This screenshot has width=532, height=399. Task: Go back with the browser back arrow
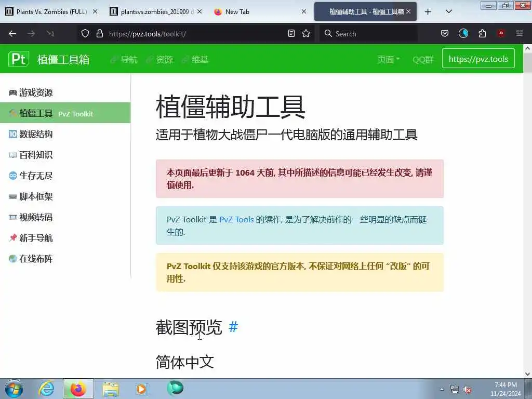click(12, 34)
